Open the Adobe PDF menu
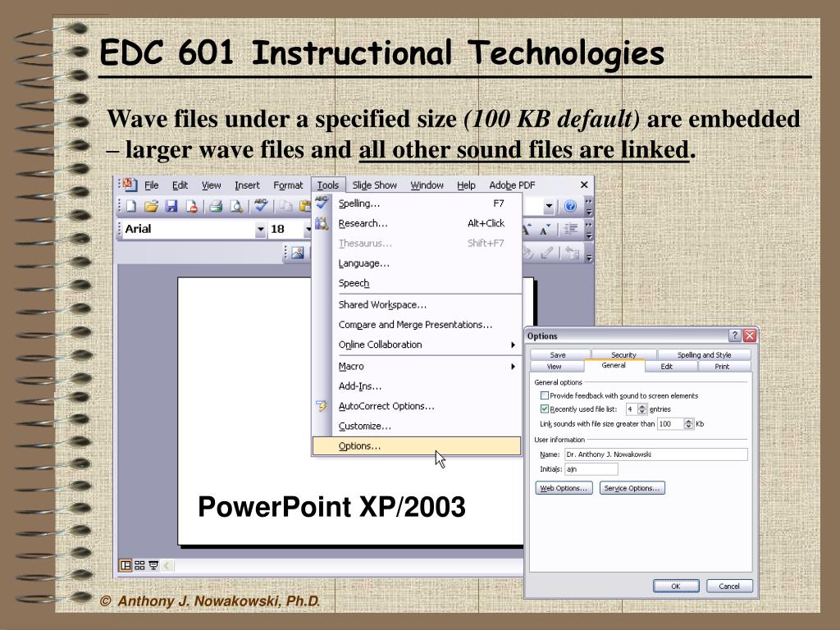Viewport: 840px width, 630px height. [512, 185]
